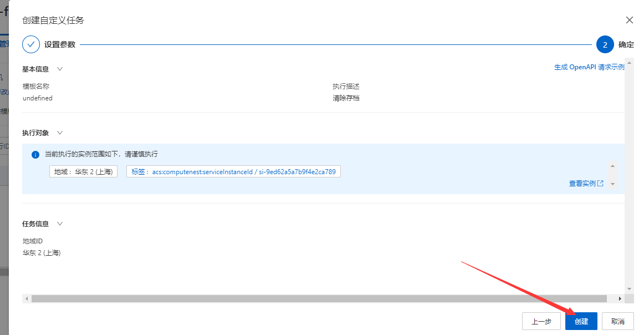Click the instance list scroll down arrow

tap(612, 184)
